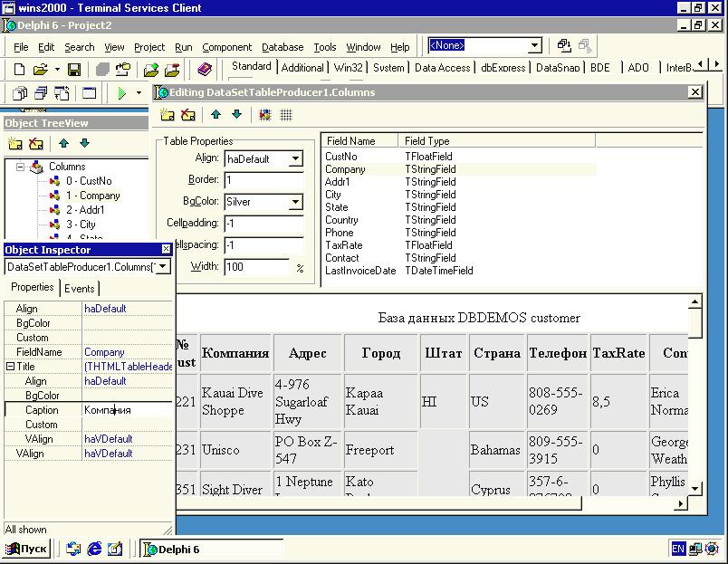
Task: Click Remove file from project icon
Action: click(x=172, y=70)
